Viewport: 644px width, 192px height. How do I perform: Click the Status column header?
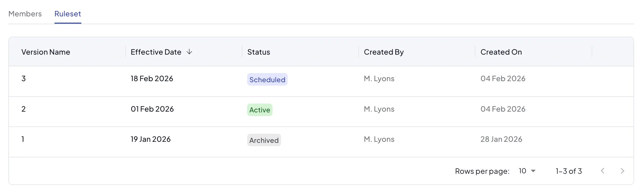point(259,52)
